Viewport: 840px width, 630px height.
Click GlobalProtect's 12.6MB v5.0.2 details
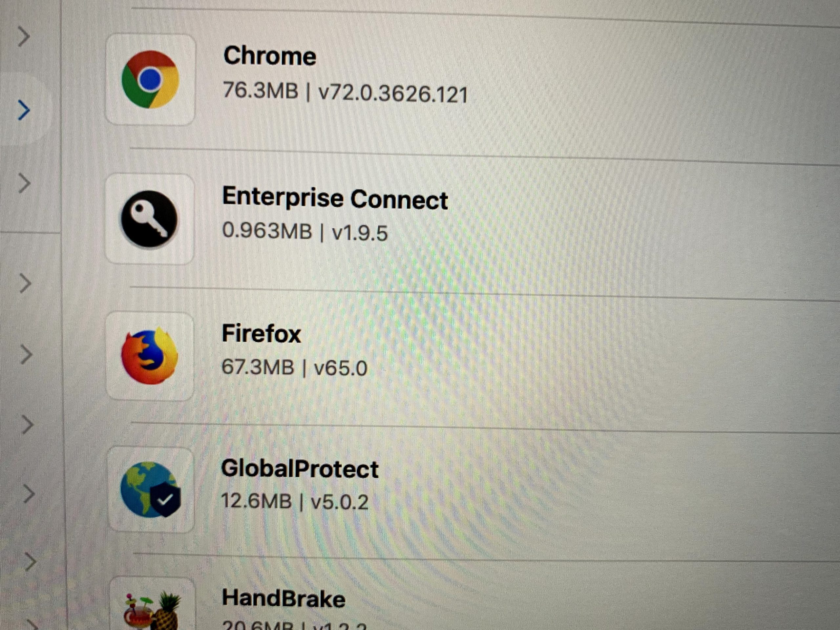(x=295, y=502)
